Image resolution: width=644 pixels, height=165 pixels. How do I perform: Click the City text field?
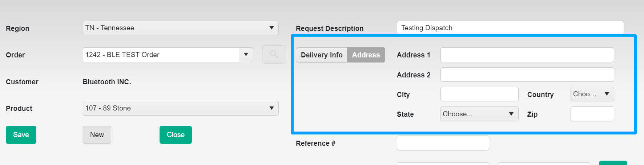pyautogui.click(x=479, y=94)
